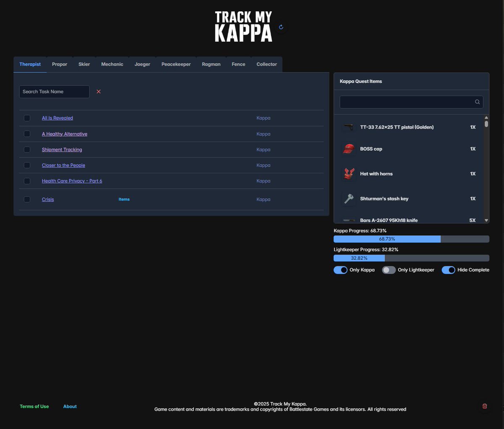This screenshot has height=429, width=504.
Task: Switch to the Prapor tab
Action: (x=60, y=64)
